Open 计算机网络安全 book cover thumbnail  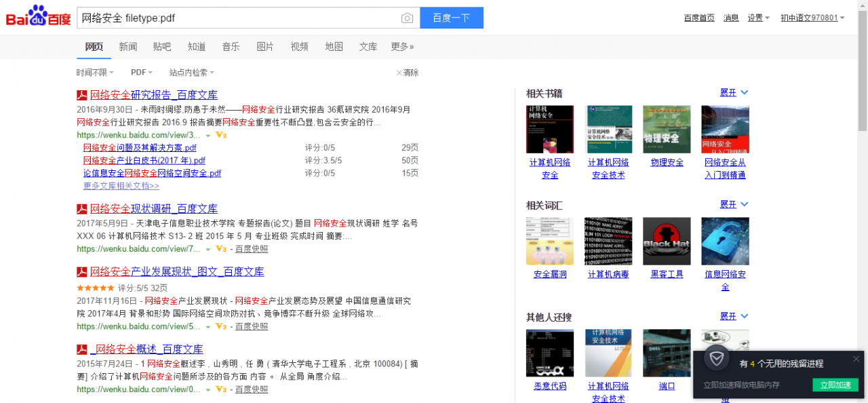click(550, 129)
